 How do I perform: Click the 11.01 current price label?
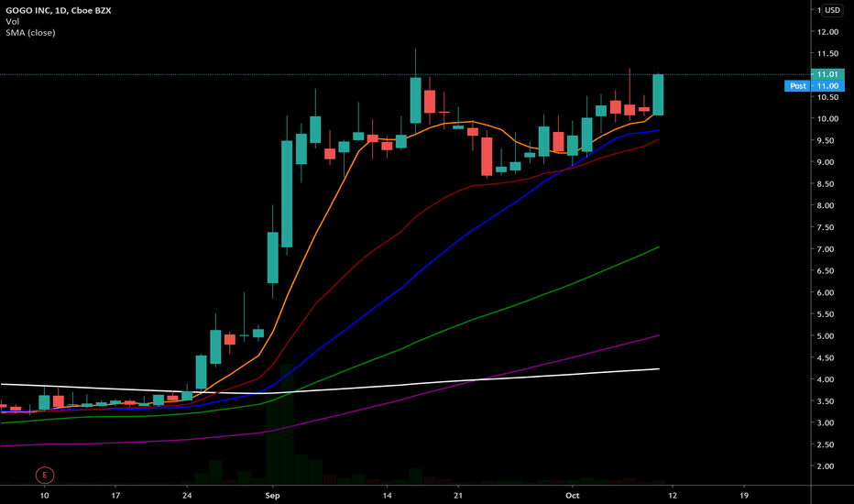827,74
